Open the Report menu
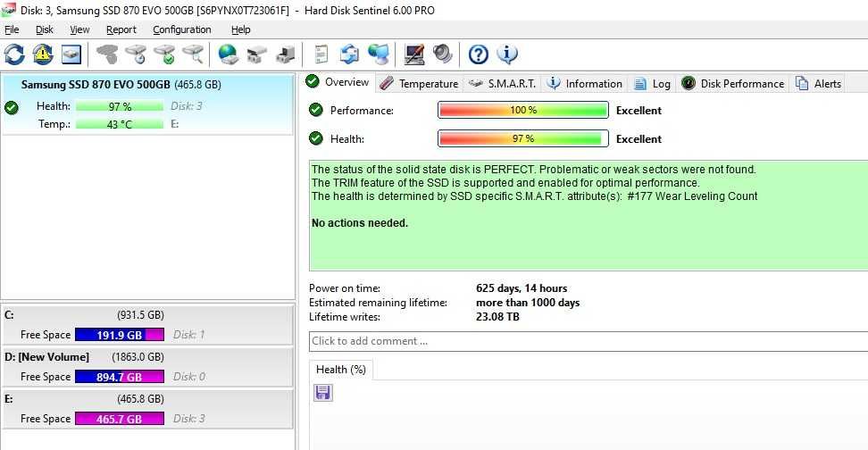Image resolution: width=868 pixels, height=450 pixels. pyautogui.click(x=121, y=29)
